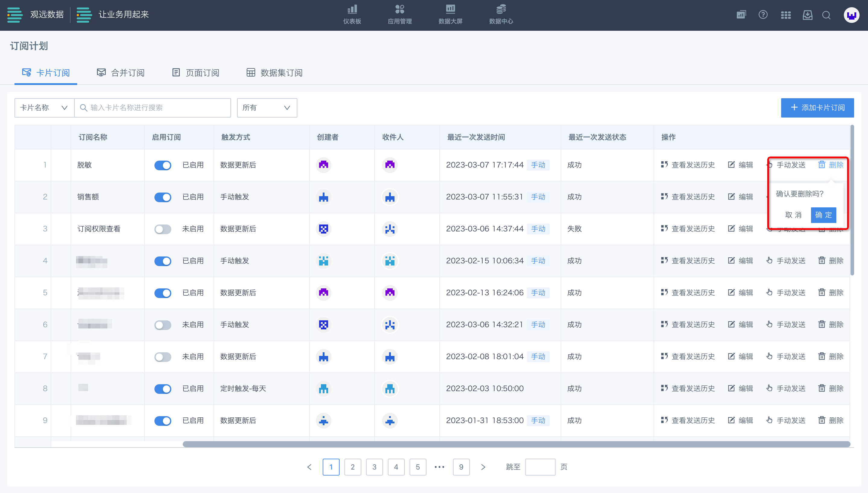Open the 卡片名称 search-type dropdown
This screenshot has width=868, height=493.
pos(44,108)
